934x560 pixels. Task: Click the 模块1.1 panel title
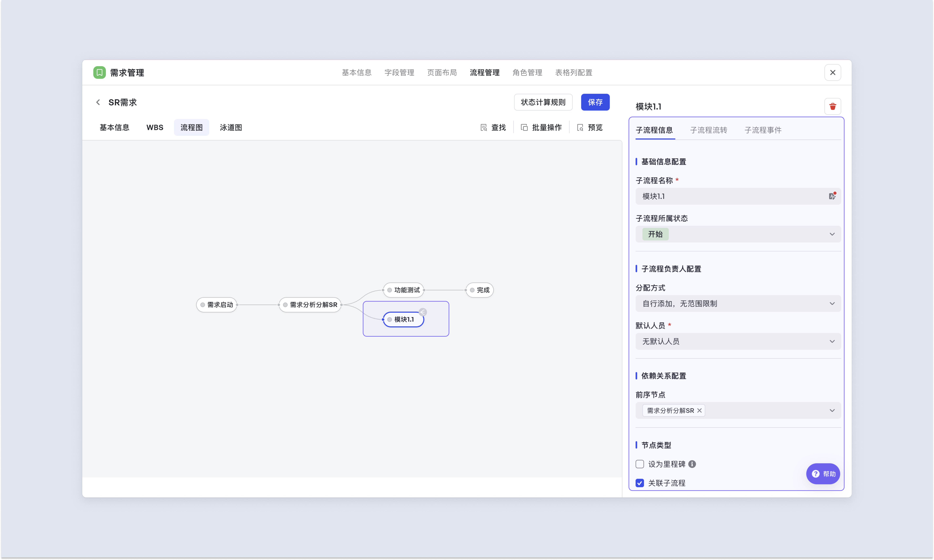point(648,106)
